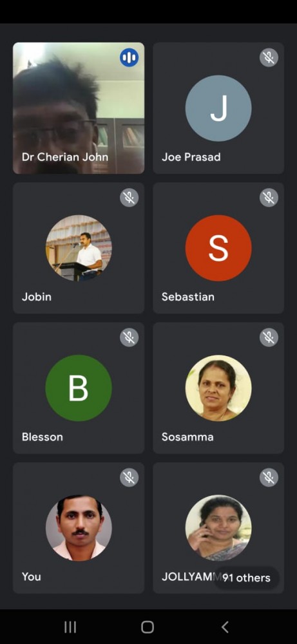Open Android recent apps button

(70, 627)
